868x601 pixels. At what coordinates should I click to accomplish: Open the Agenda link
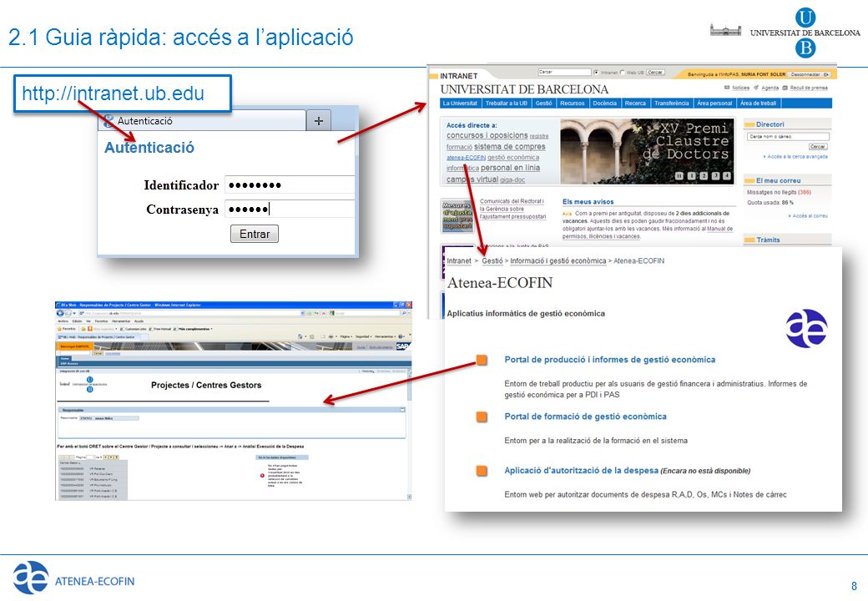[770, 88]
